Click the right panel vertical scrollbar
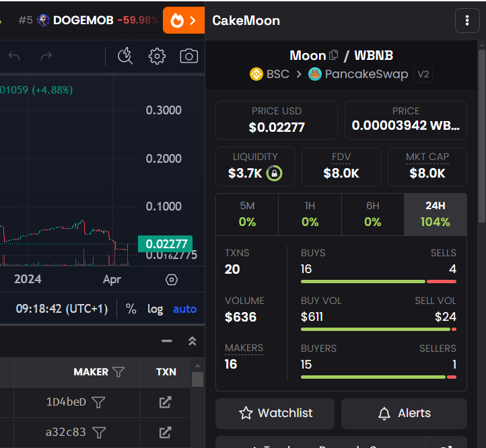486x448 pixels. point(482,137)
